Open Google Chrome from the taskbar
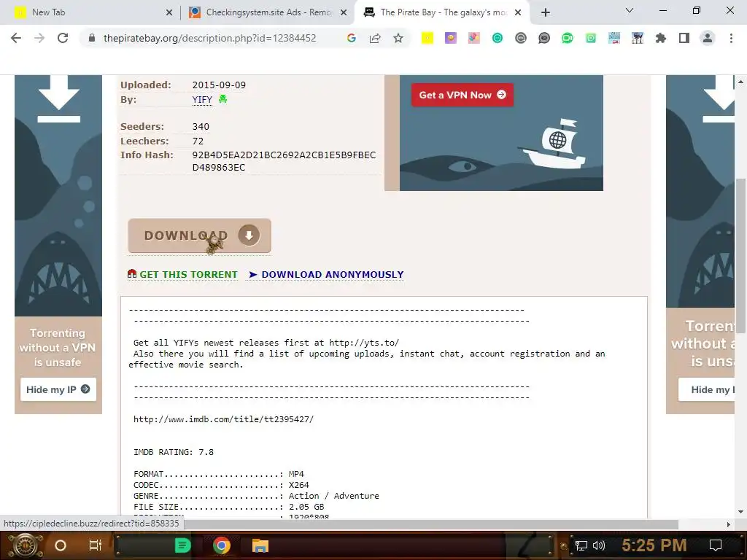The width and height of the screenshot is (747, 560). [x=222, y=545]
